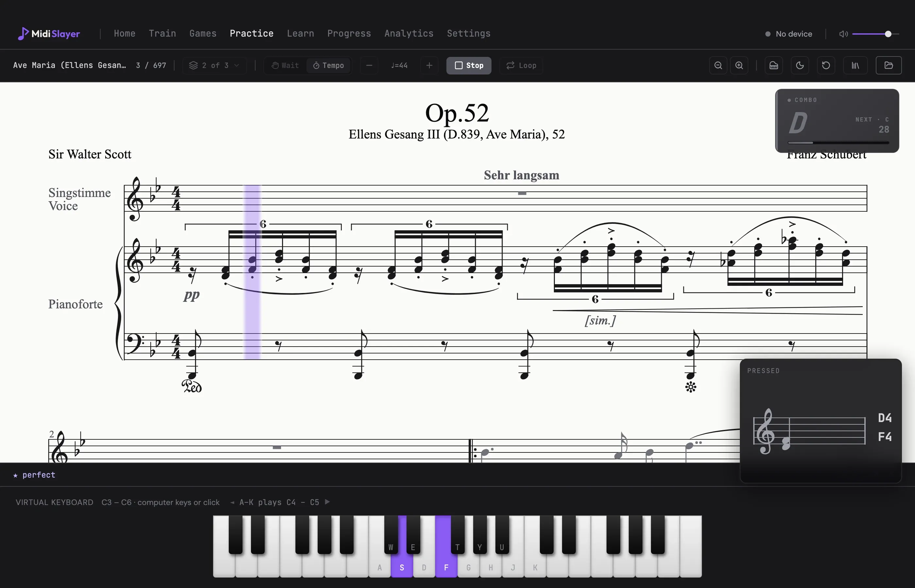Open the Settings tab
The height and width of the screenshot is (588, 915).
[x=469, y=34]
